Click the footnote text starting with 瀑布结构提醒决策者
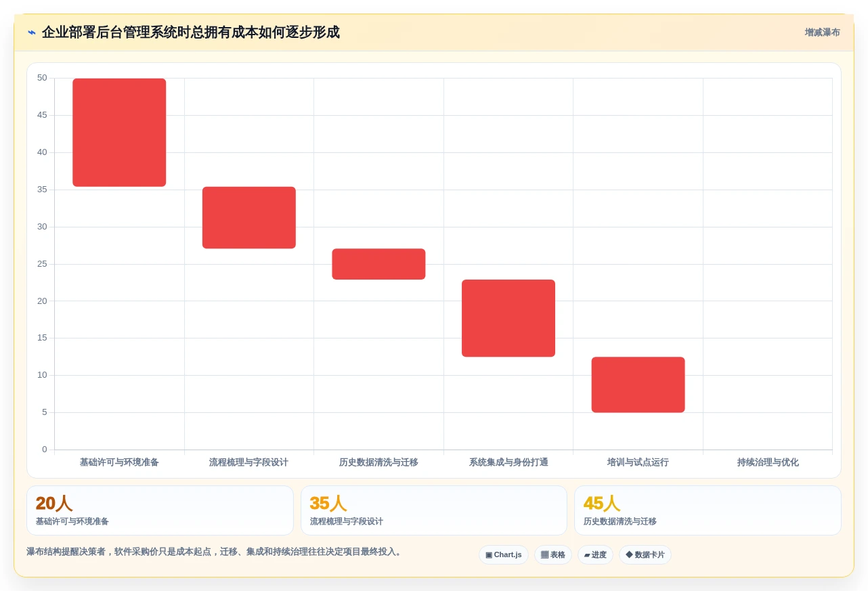This screenshot has height=591, width=868. 215,552
